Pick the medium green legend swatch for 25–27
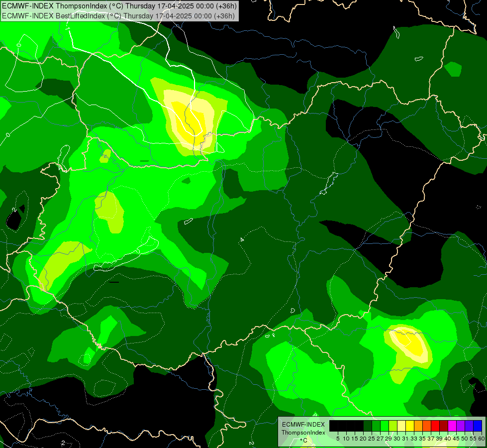Screen dimensions: 487x448 click(x=376, y=426)
